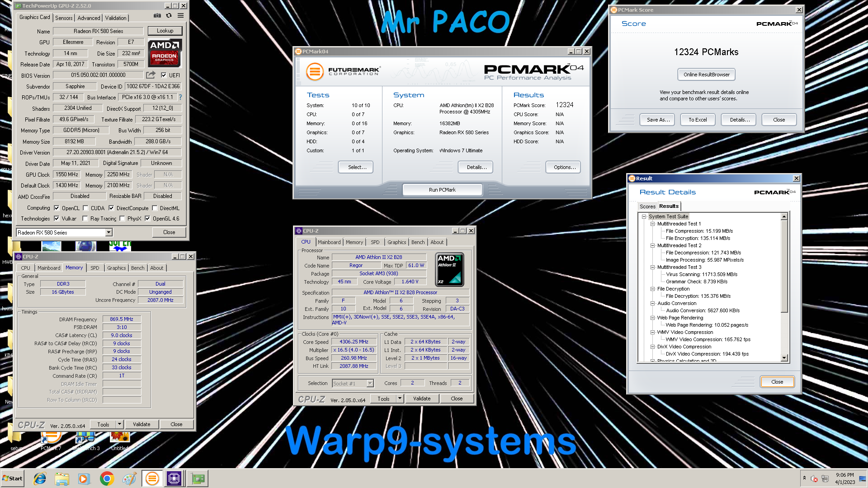
Task: Click the Start button
Action: click(12, 479)
